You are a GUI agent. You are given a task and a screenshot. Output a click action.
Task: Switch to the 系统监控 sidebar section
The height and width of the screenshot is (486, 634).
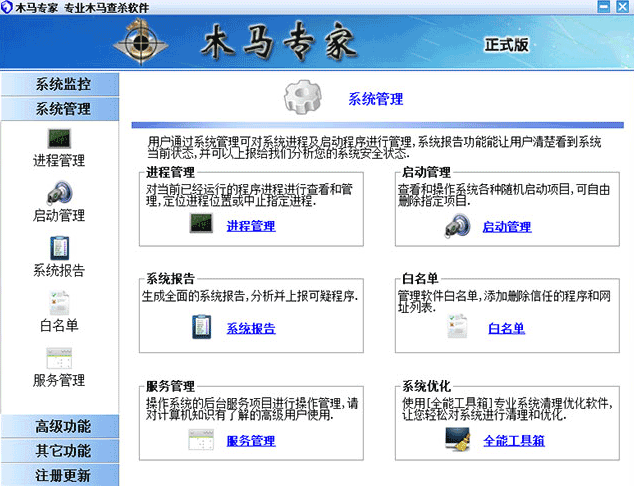(60, 84)
